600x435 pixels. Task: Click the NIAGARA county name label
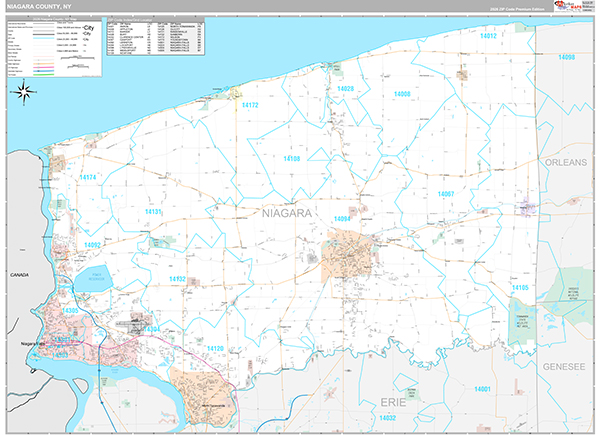tap(288, 213)
